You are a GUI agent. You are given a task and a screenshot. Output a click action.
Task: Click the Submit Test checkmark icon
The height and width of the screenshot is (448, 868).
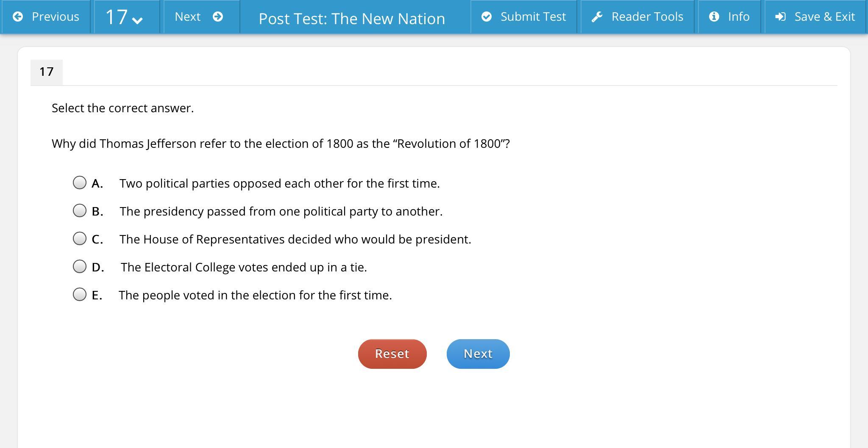click(x=487, y=17)
